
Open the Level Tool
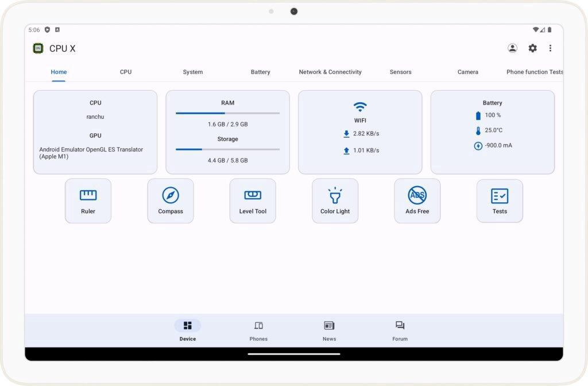click(x=253, y=200)
